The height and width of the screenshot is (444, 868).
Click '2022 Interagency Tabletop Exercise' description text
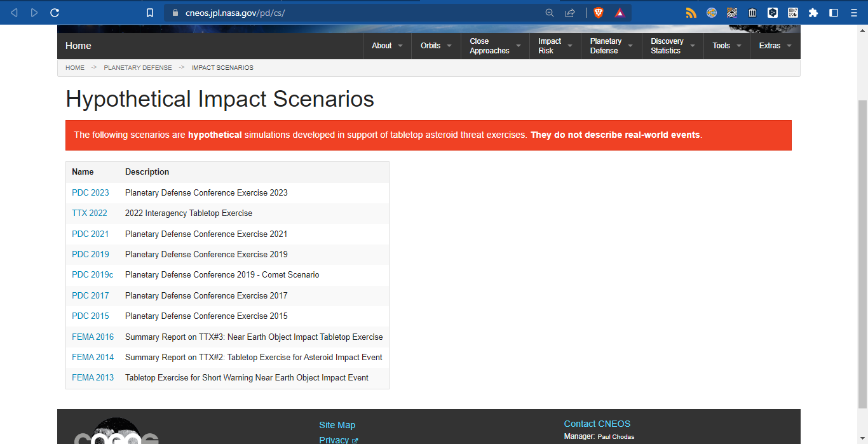pos(189,213)
